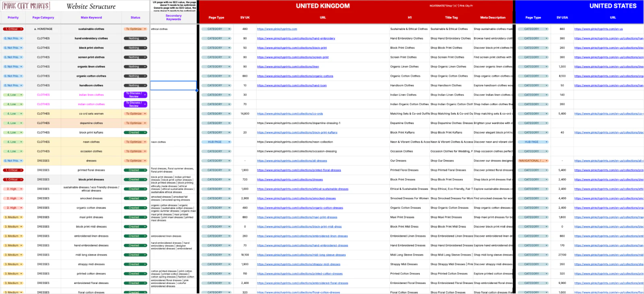Open the US HUB PAGE dropdown
The width and height of the screenshot is (644, 294).
tap(533, 142)
